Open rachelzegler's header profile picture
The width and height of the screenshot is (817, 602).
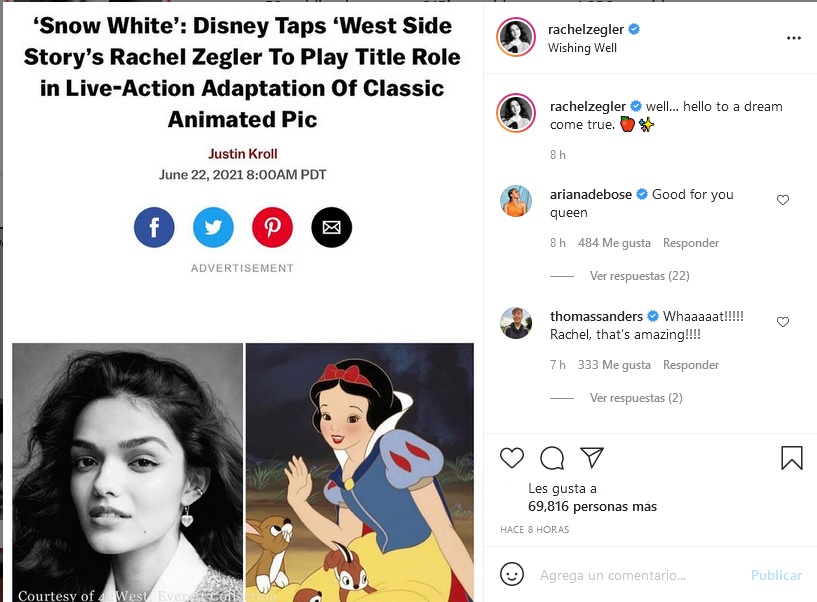(x=516, y=38)
